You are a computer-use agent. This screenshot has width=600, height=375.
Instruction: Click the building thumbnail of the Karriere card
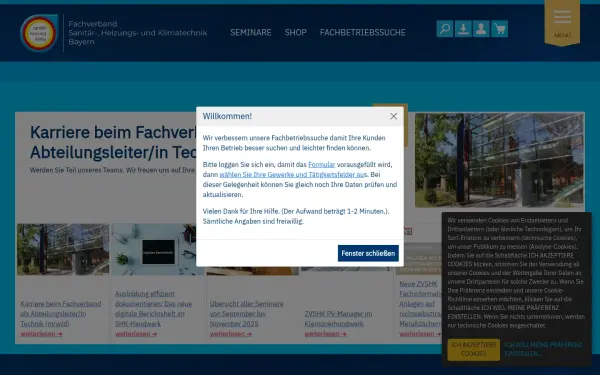pyautogui.click(x=63, y=249)
